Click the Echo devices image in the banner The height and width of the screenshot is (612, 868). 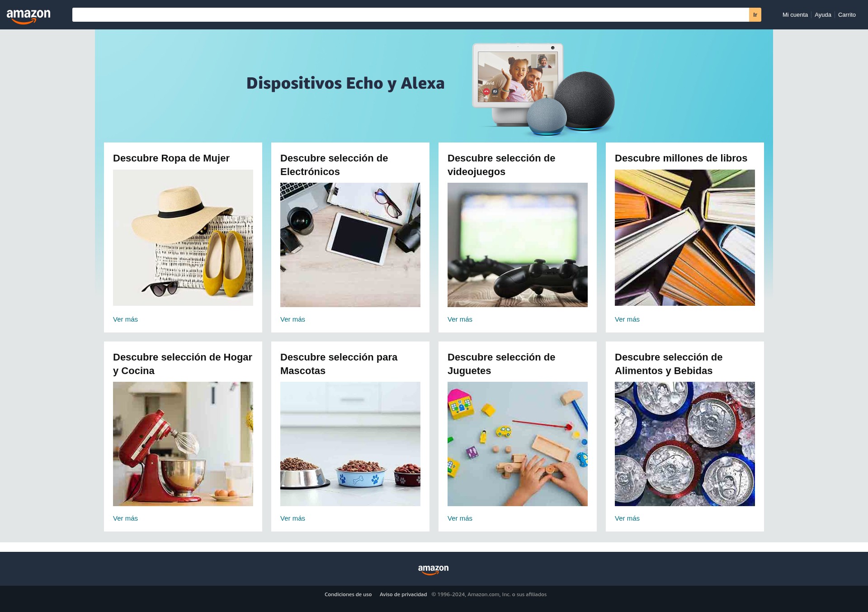click(x=543, y=89)
